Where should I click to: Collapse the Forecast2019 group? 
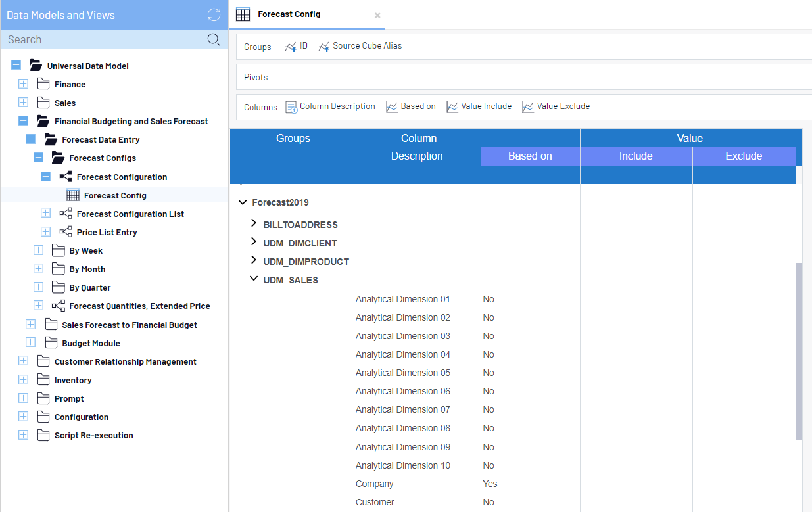[x=243, y=202]
